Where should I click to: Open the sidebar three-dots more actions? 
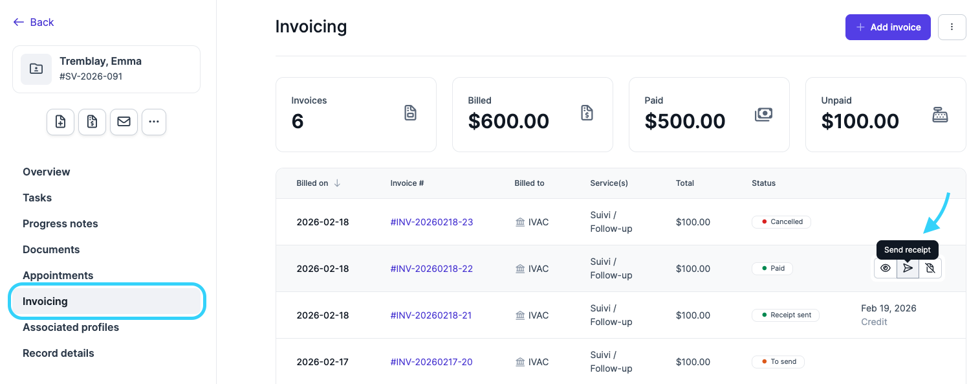[154, 122]
